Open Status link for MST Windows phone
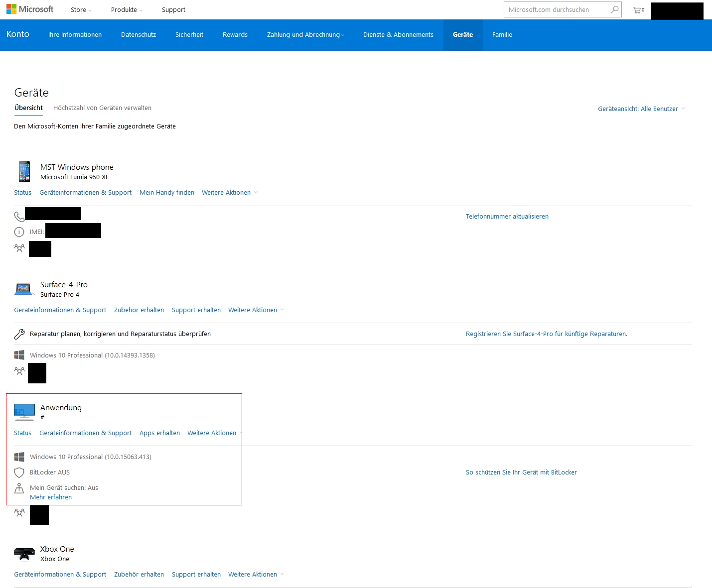This screenshot has height=588, width=712. tap(22, 193)
